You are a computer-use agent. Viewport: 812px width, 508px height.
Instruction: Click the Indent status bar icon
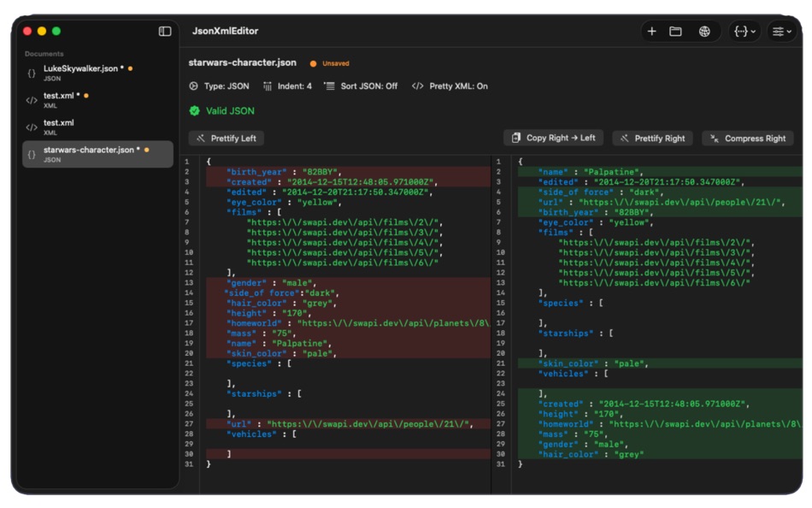click(267, 86)
